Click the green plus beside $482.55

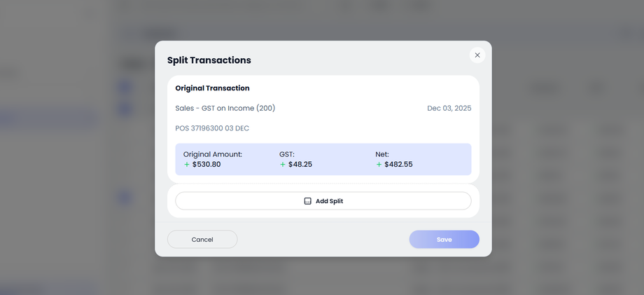coord(379,165)
